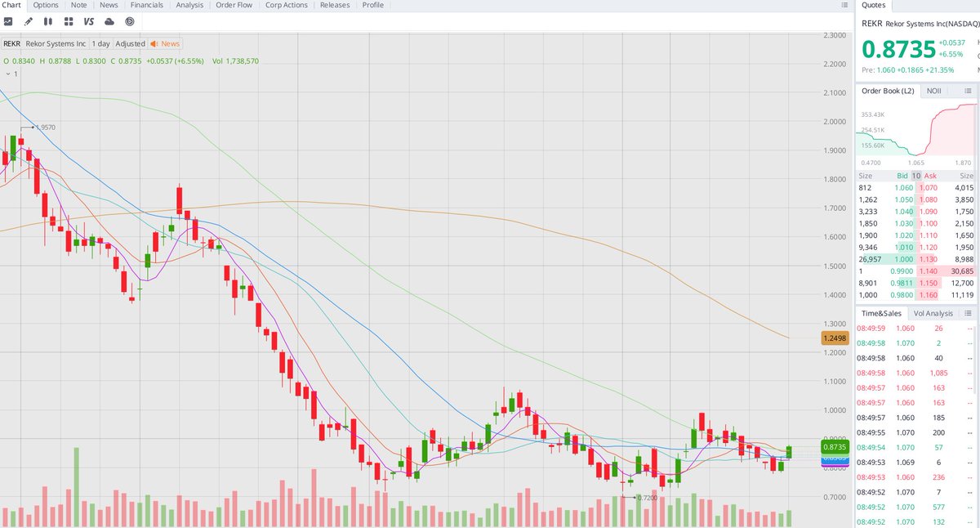Image resolution: width=980 pixels, height=528 pixels.
Task: Click the replay circle icon
Action: point(129,21)
